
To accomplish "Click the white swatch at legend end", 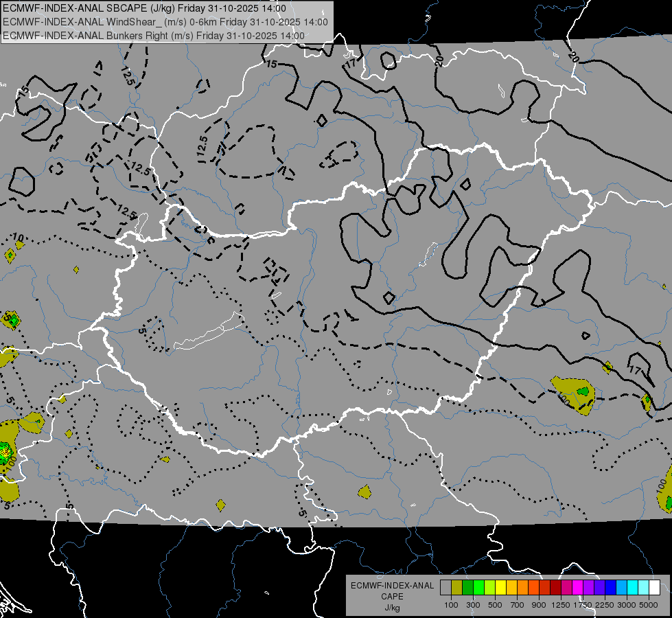I will (x=654, y=587).
